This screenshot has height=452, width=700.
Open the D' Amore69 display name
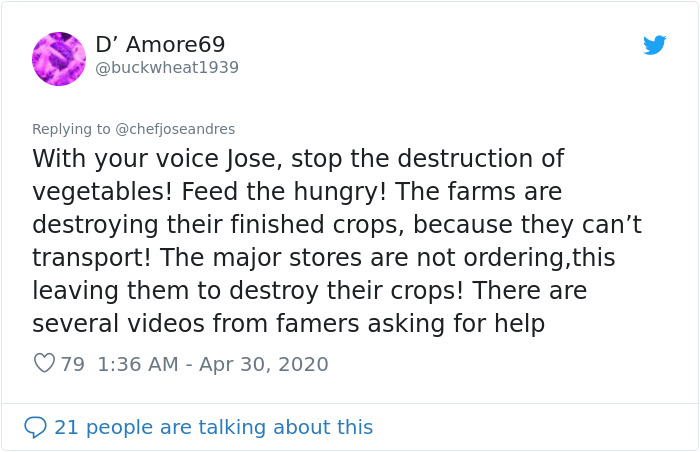pyautogui.click(x=160, y=45)
